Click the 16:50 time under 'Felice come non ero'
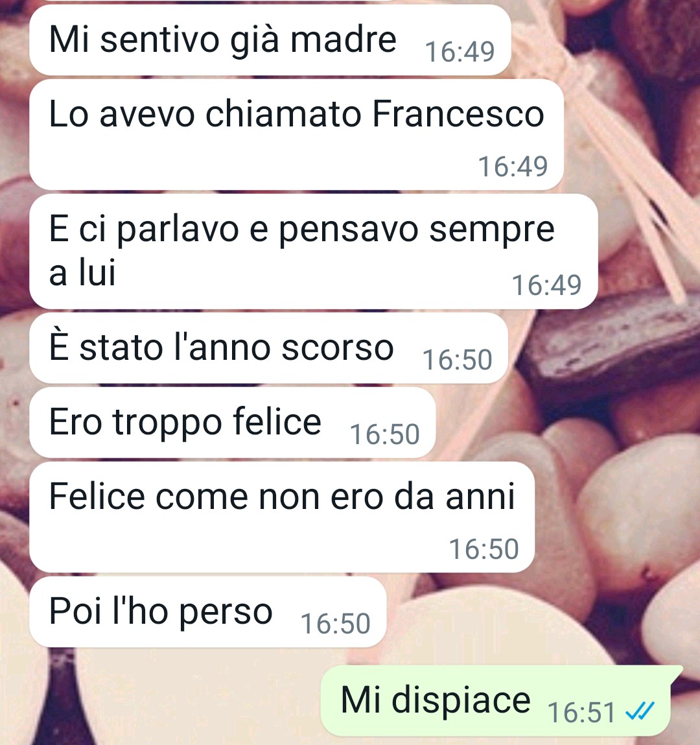700x745 pixels. pos(484,549)
